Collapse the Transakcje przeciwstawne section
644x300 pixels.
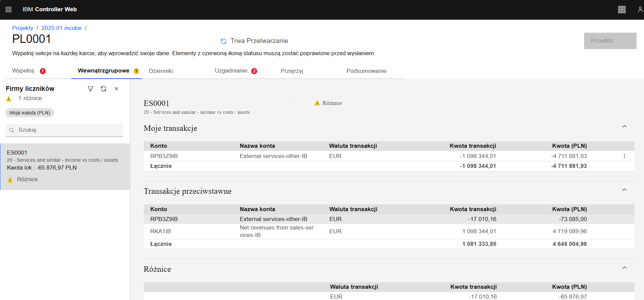click(624, 190)
